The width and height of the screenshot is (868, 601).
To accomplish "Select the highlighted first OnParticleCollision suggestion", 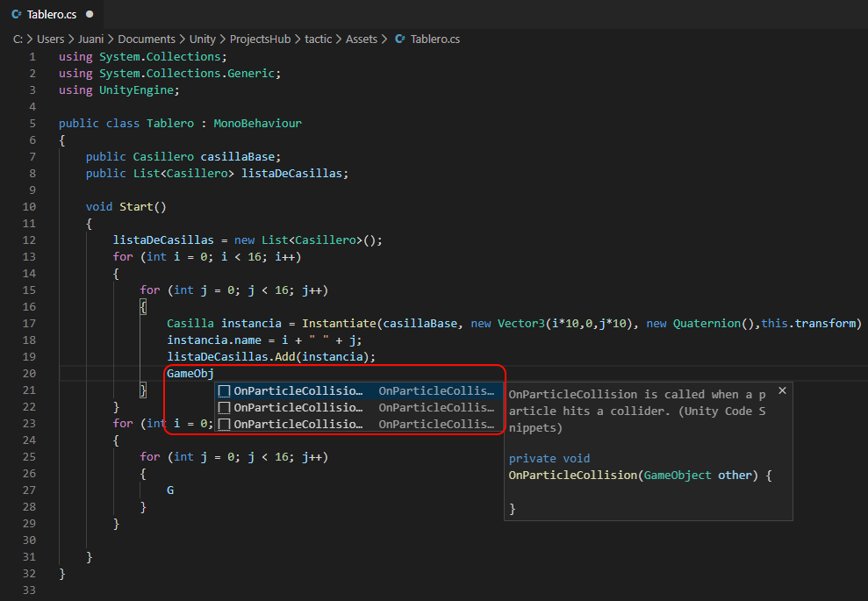I will click(x=298, y=390).
